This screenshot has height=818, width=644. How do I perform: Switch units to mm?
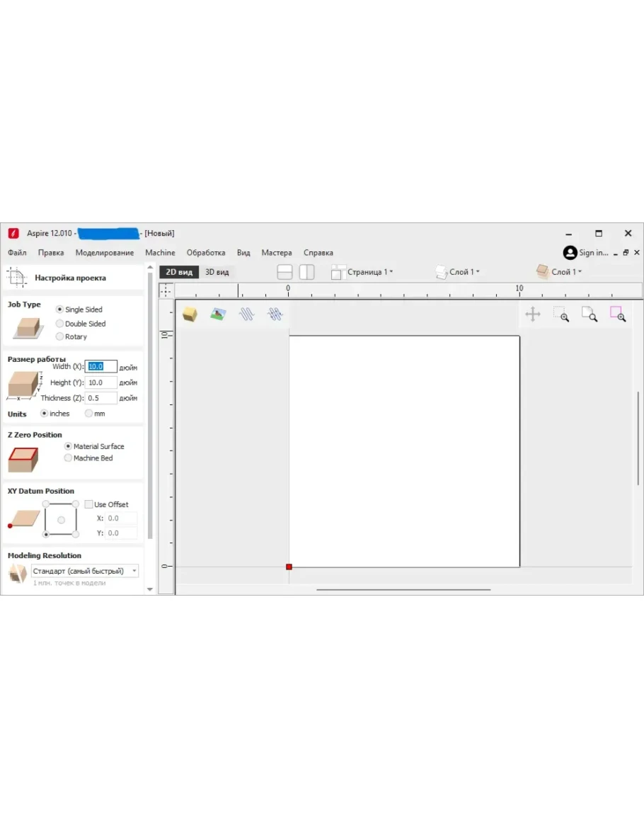click(89, 414)
